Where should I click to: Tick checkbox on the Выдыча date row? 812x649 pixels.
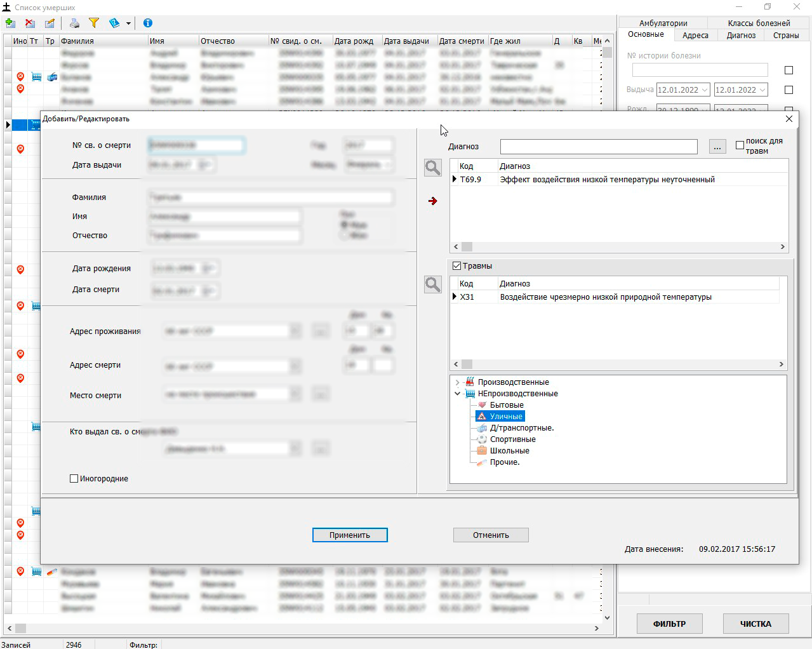(789, 90)
